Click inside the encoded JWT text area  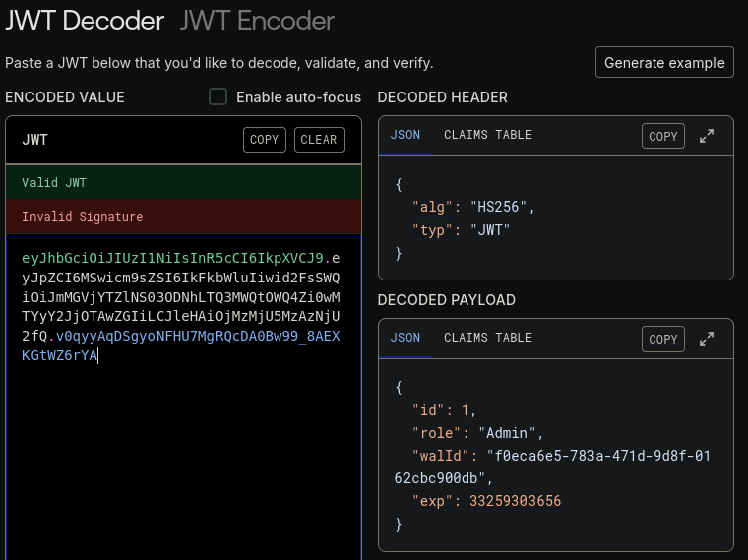click(x=183, y=458)
